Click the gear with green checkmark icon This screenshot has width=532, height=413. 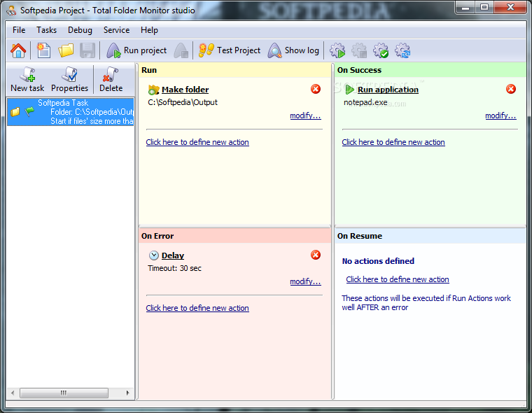click(381, 50)
